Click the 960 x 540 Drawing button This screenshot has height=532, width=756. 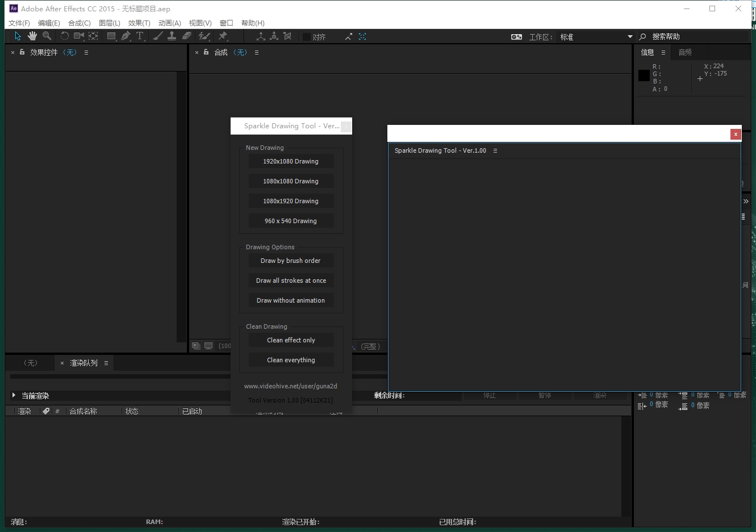click(291, 221)
